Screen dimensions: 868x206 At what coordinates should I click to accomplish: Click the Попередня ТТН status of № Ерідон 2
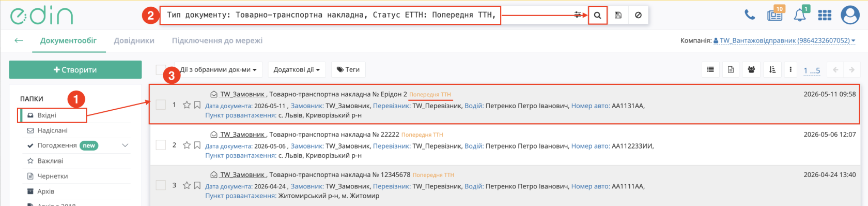pos(430,95)
